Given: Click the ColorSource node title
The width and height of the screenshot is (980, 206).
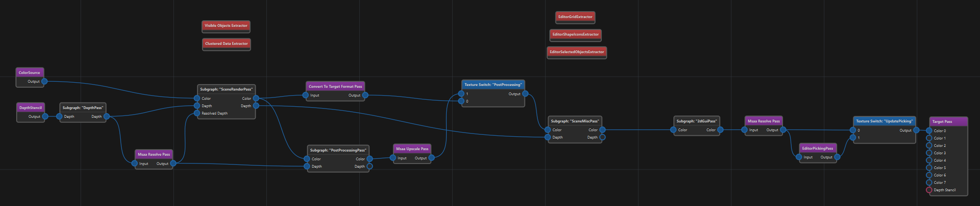Looking at the screenshot, I should click(x=30, y=73).
